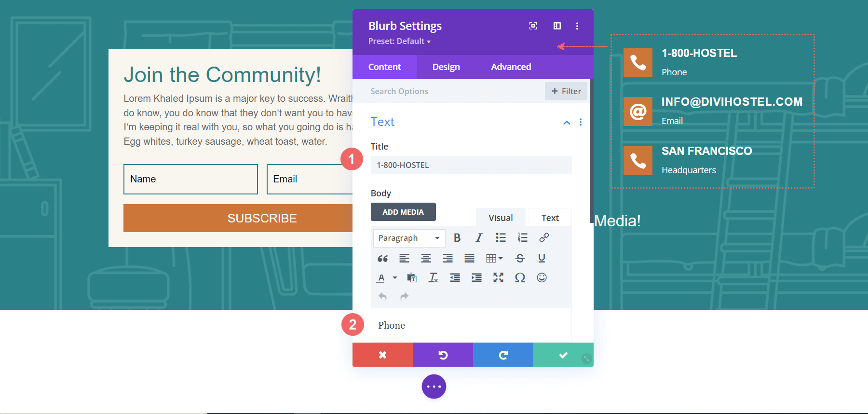Click the SAN FRANCISCO blurb title
Screen dimensions: 868x414
click(706, 151)
